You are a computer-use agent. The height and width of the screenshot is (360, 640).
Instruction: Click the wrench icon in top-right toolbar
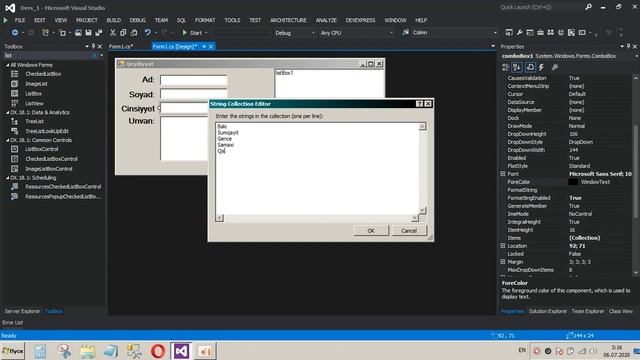point(519,32)
